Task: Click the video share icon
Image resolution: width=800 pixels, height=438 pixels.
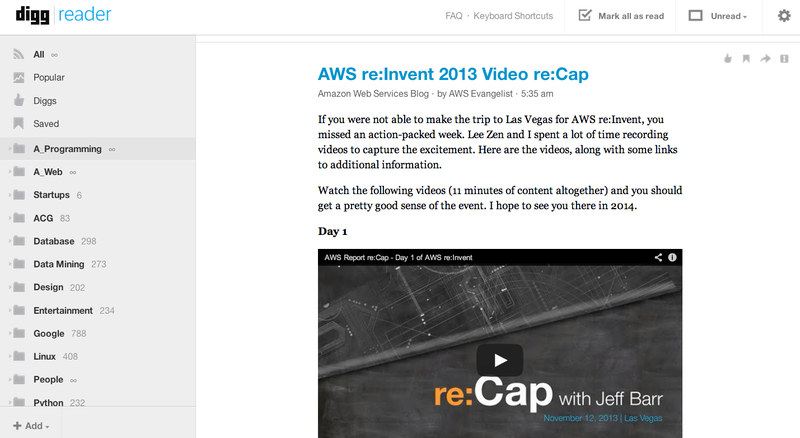Action: pyautogui.click(x=658, y=257)
